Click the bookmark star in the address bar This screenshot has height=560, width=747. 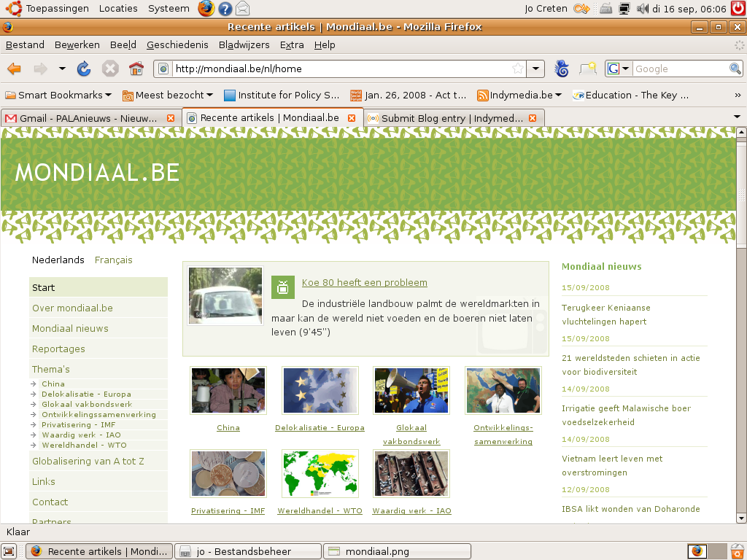[517, 69]
